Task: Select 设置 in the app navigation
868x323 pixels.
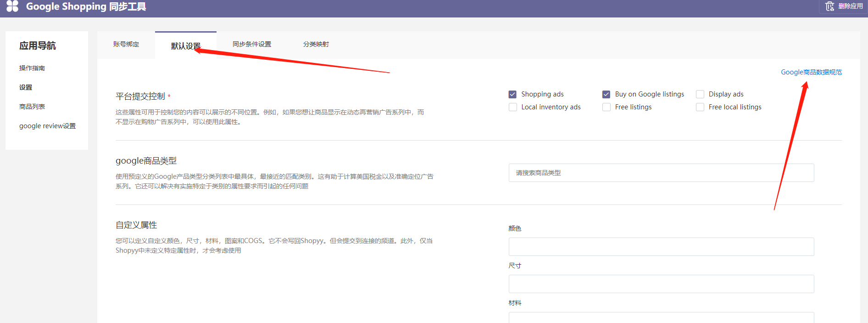Action: (26, 87)
